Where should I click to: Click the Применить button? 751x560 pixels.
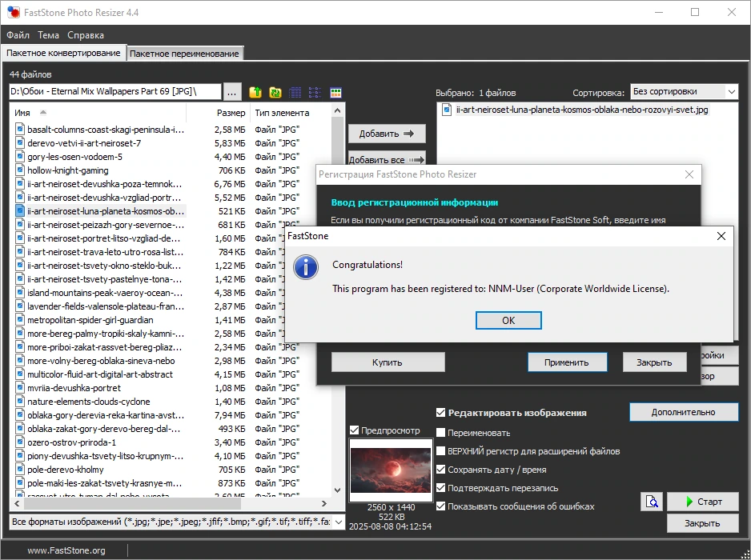tap(567, 362)
